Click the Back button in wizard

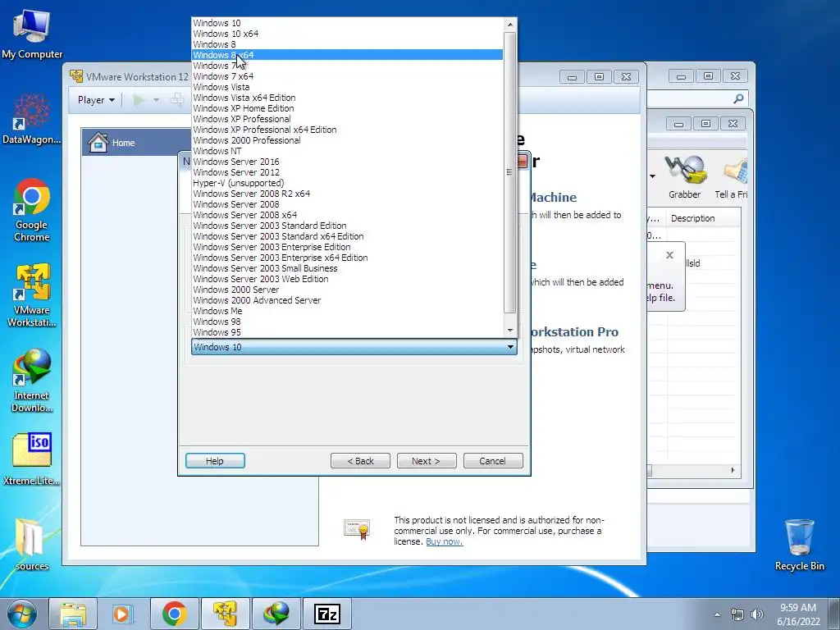(360, 461)
